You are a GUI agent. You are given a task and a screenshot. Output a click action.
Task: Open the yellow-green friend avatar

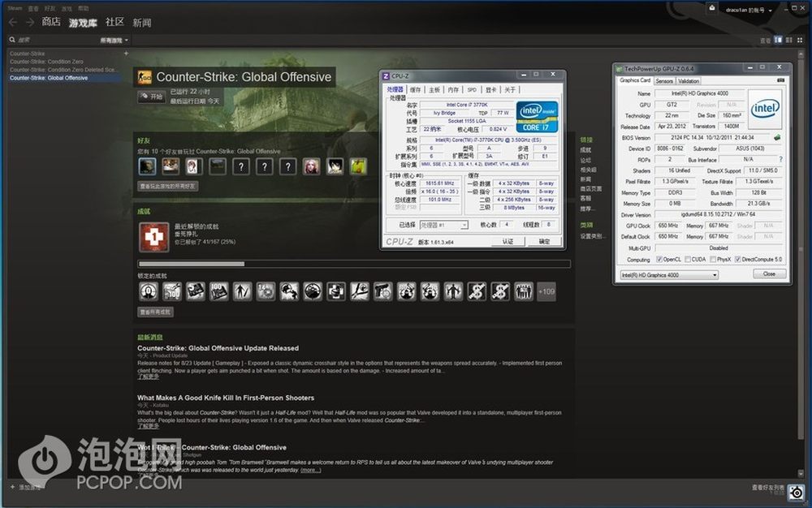coord(358,166)
